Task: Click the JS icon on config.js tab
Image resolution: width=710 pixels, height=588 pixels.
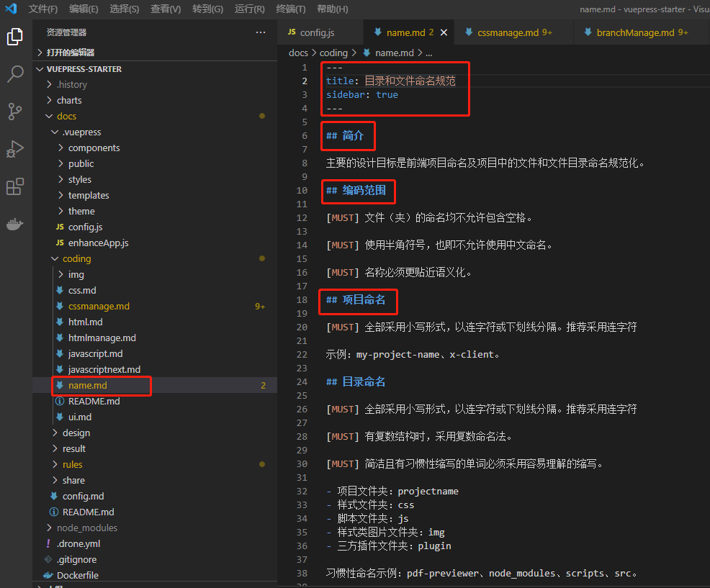Action: (x=292, y=32)
